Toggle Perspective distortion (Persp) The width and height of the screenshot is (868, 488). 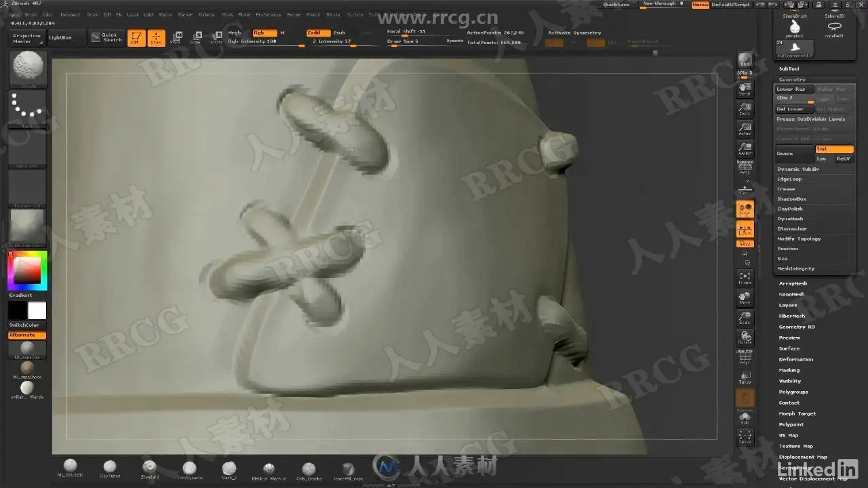(x=745, y=168)
